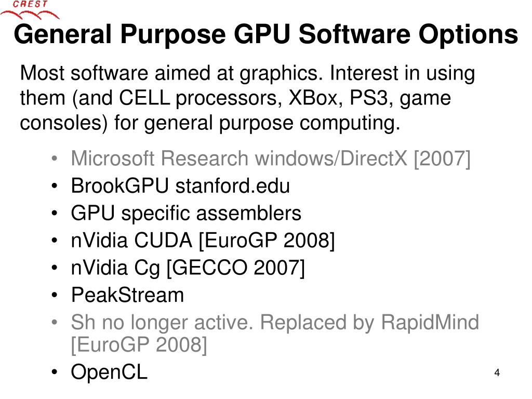Click the bullet dot before OpenCL
The height and width of the screenshot is (399, 532).
[x=55, y=372]
